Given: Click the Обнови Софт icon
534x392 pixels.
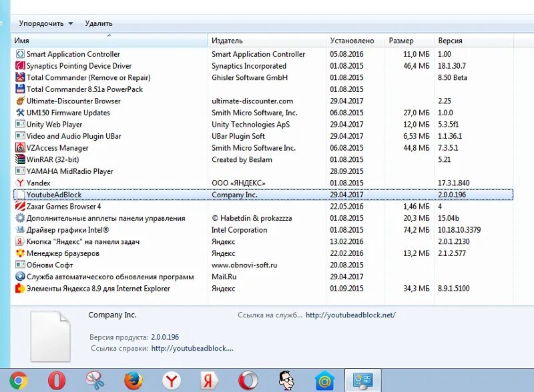Looking at the screenshot, I should point(20,265).
